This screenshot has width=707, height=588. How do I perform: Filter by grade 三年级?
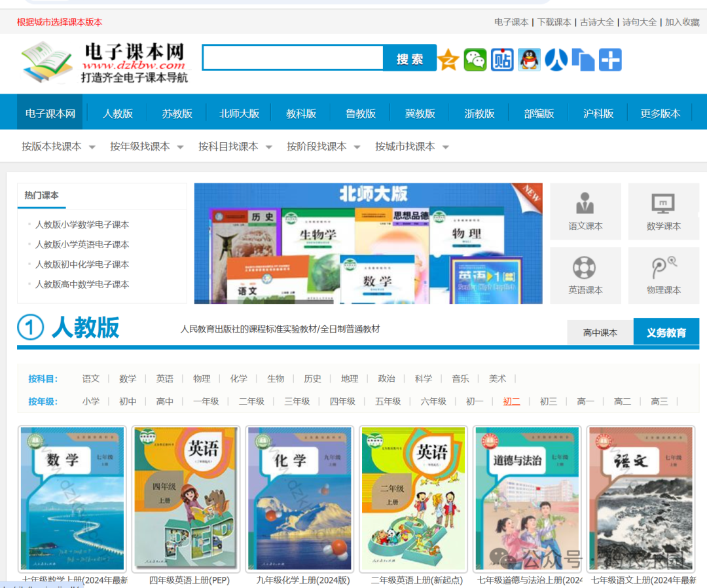[297, 401]
